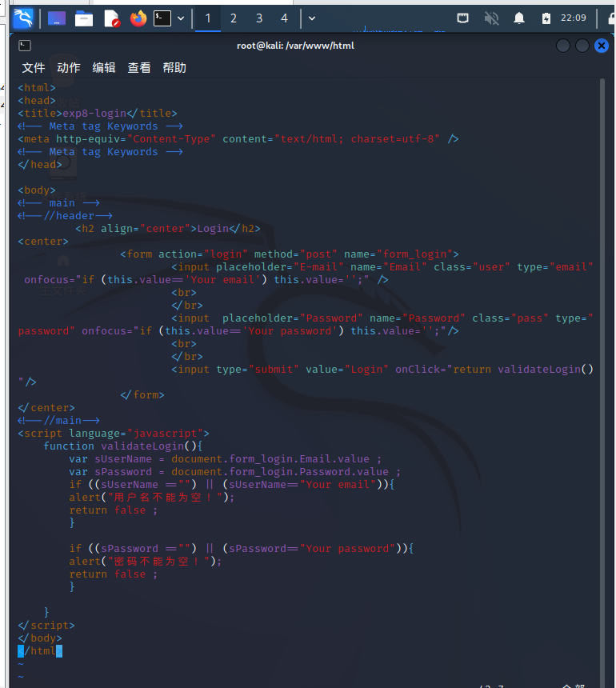The image size is (616, 688).
Task: Click the form action="login" line
Action: 290,254
